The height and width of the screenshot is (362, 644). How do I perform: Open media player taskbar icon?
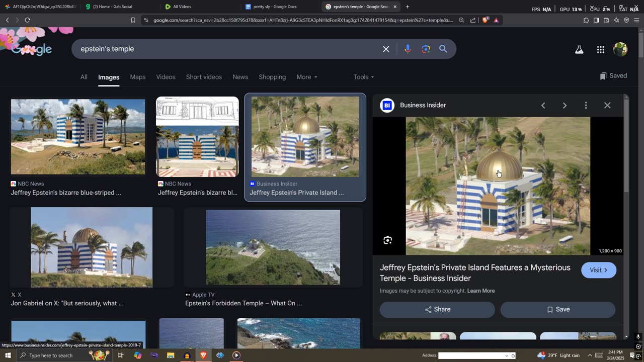tap(236, 355)
